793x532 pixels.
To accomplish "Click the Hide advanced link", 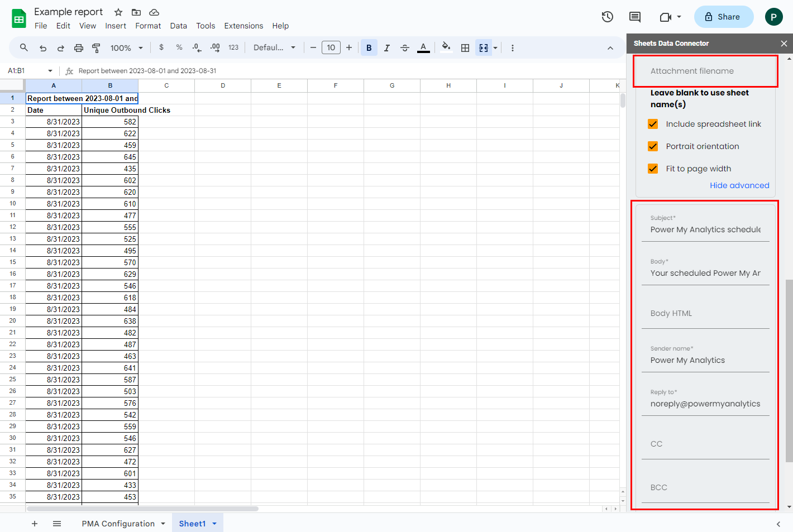I will click(x=739, y=185).
